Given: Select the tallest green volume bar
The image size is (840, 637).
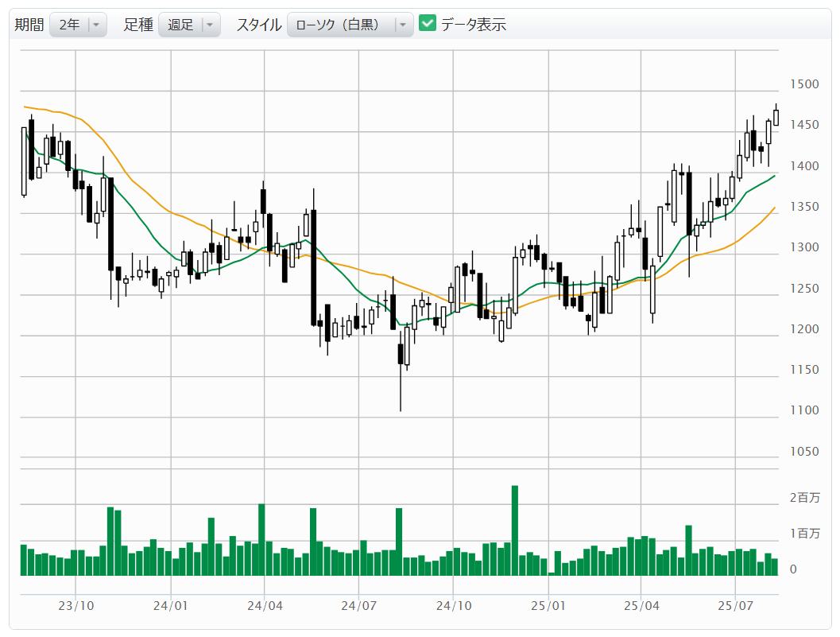Looking at the screenshot, I should (515, 530).
